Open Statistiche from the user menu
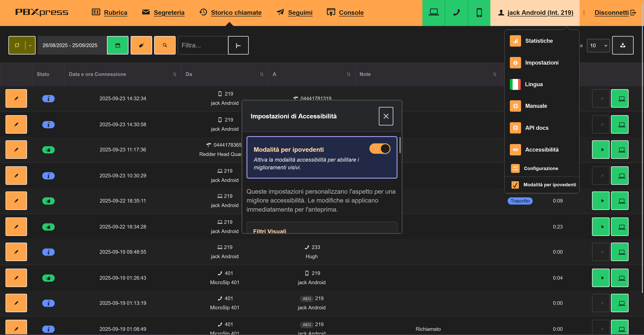Screen dimensions: 644x335 (x=539, y=41)
